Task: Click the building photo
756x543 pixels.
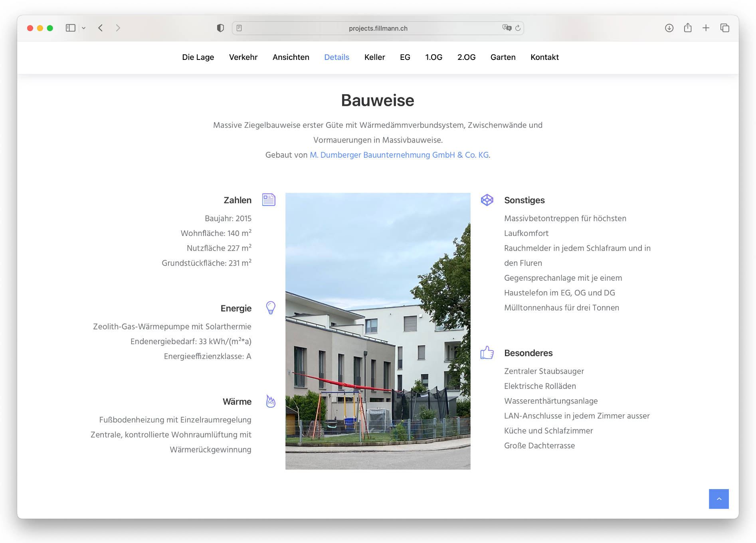Action: coord(378,331)
